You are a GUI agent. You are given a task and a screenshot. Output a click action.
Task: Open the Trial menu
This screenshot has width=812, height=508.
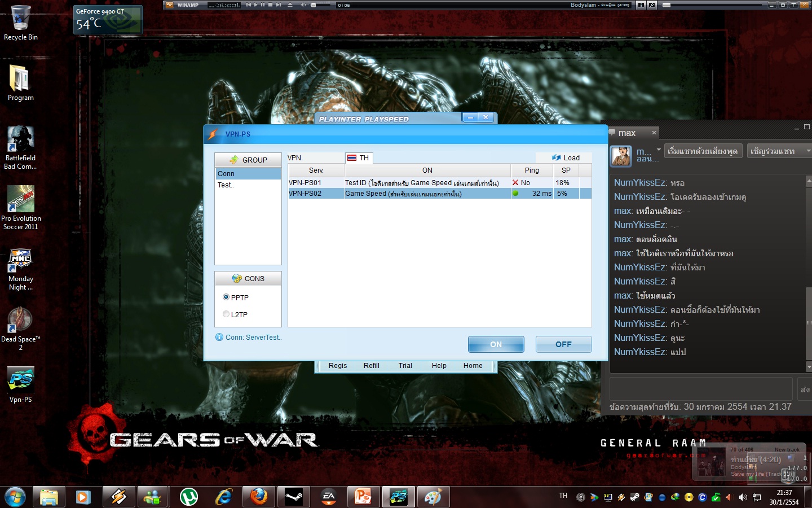point(405,366)
